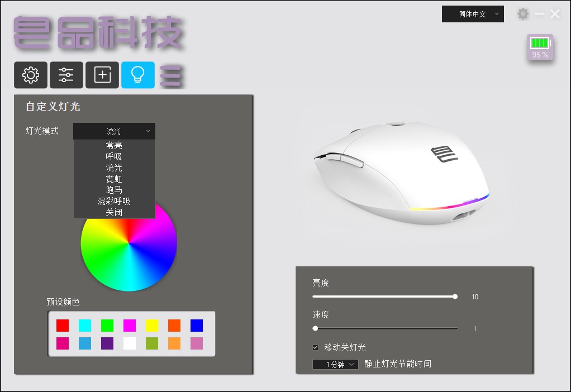This screenshot has width=571, height=392.
Task: Open the 静止灯光节能时间 duration dropdown
Action: tap(335, 364)
